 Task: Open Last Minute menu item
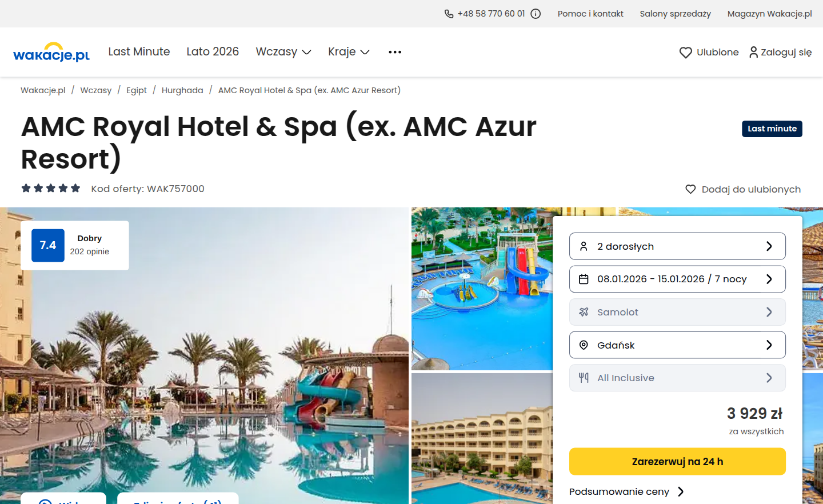pyautogui.click(x=139, y=52)
